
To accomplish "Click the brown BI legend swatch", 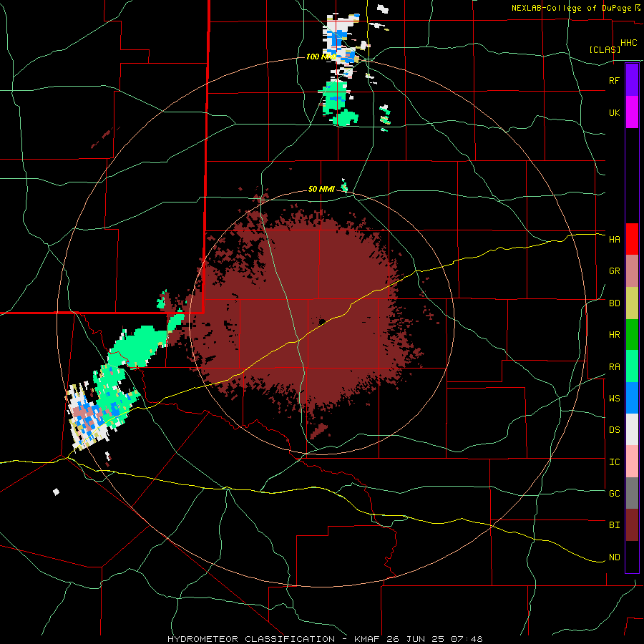I will (x=632, y=525).
